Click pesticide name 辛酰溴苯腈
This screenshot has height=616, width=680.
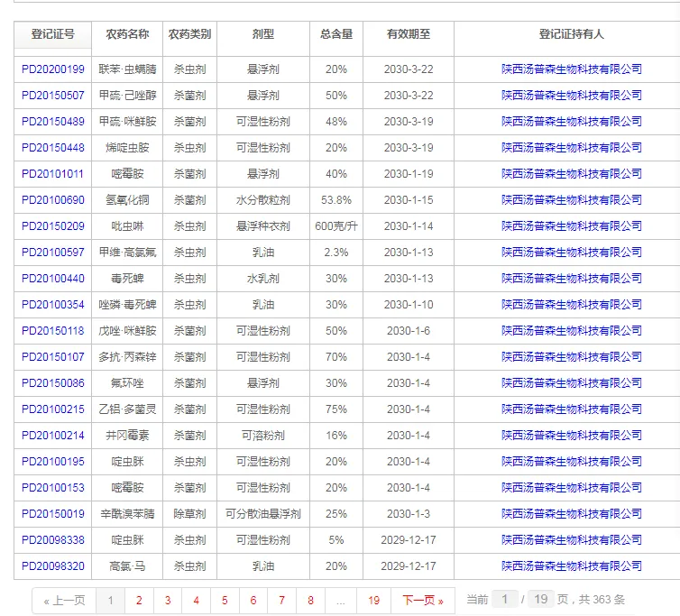coord(127,513)
